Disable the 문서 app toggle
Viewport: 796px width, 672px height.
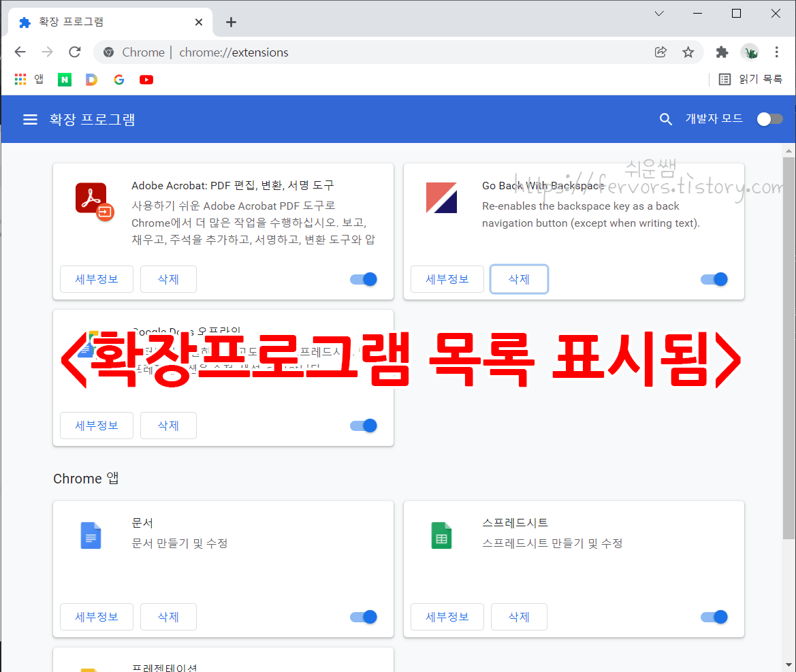pyautogui.click(x=364, y=617)
